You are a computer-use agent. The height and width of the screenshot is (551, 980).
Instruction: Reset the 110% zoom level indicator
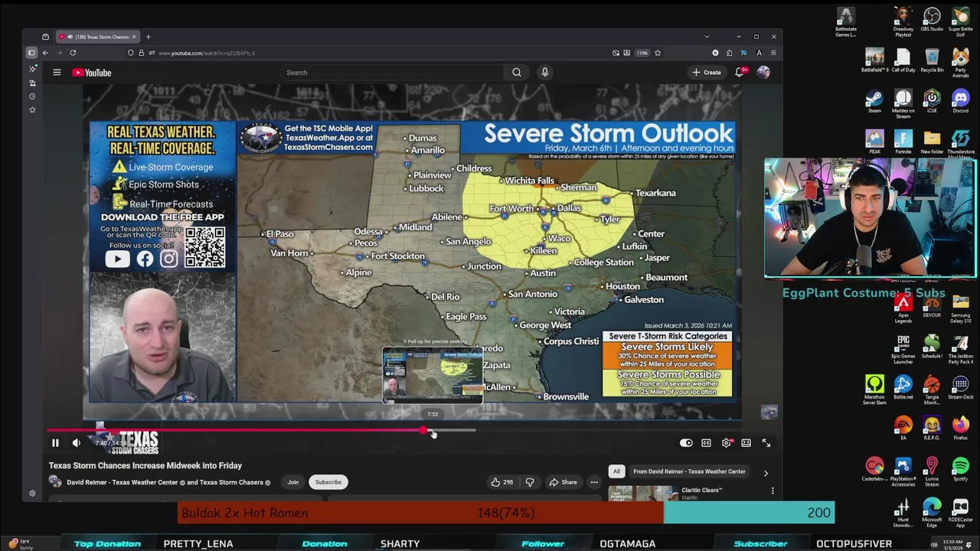[642, 53]
